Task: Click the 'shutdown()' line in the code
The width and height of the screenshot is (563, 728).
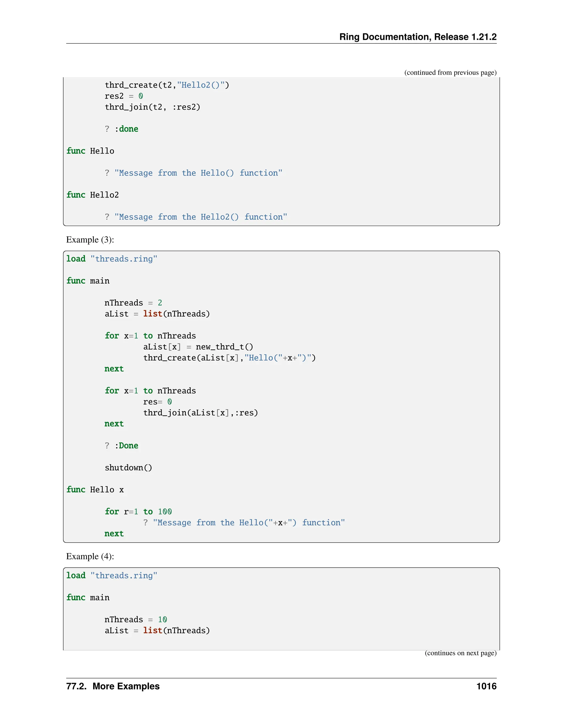Action: click(x=128, y=468)
